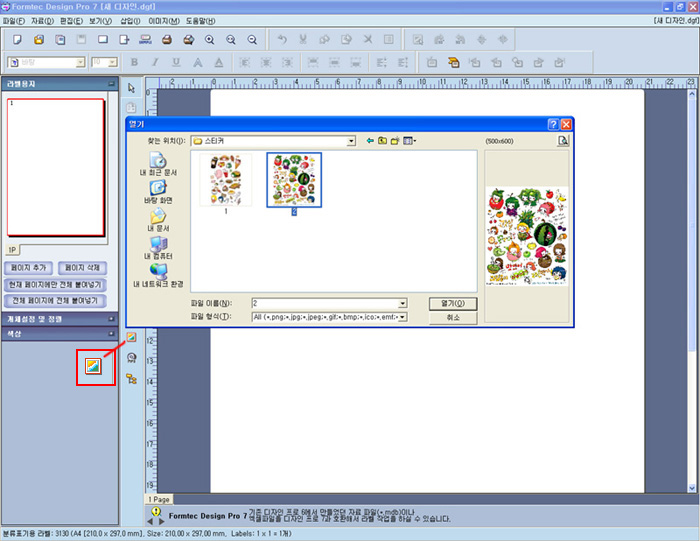Open 바탕 화면 in the places bar
The image size is (700, 541).
click(x=158, y=192)
